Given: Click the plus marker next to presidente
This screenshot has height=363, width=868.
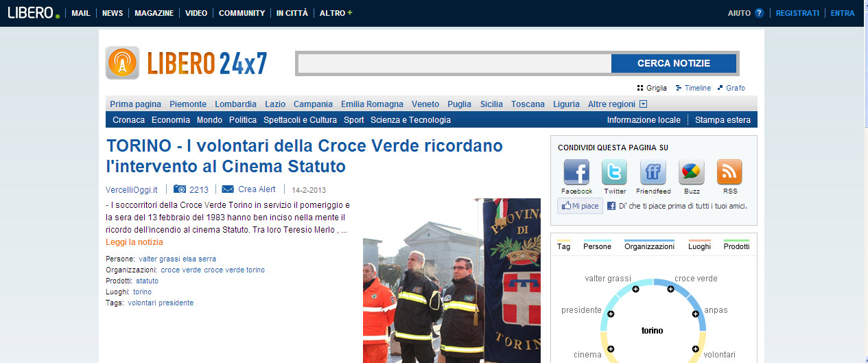Looking at the screenshot, I should point(611,314).
